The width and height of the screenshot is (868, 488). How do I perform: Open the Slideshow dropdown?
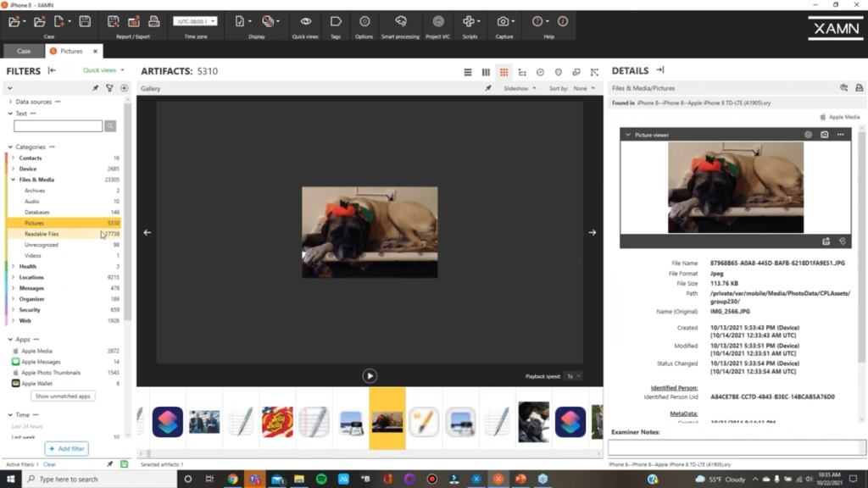click(x=520, y=88)
